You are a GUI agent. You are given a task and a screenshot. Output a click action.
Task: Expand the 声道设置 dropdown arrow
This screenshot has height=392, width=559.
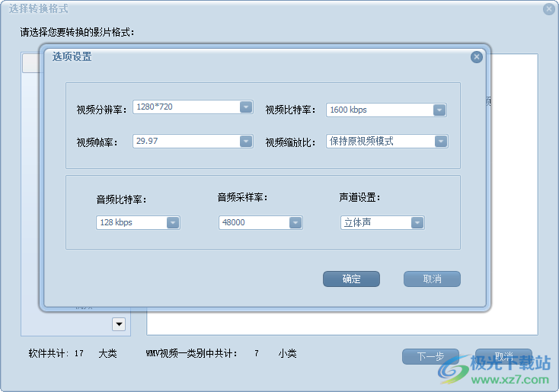(x=417, y=223)
